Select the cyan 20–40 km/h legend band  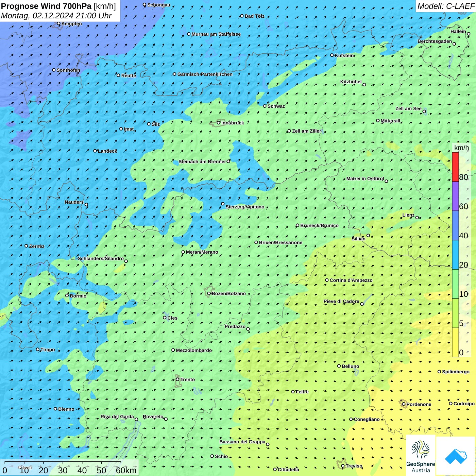click(x=455, y=255)
